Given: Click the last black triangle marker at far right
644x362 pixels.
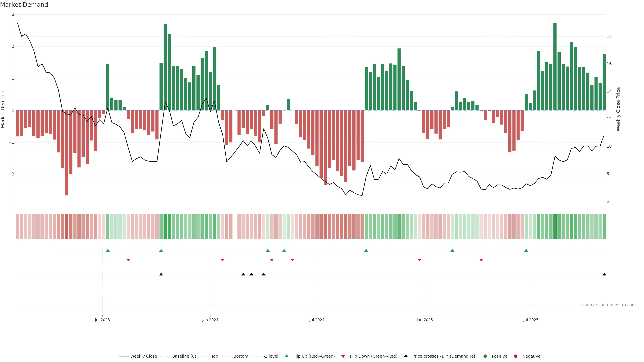Looking at the screenshot, I should point(604,274).
